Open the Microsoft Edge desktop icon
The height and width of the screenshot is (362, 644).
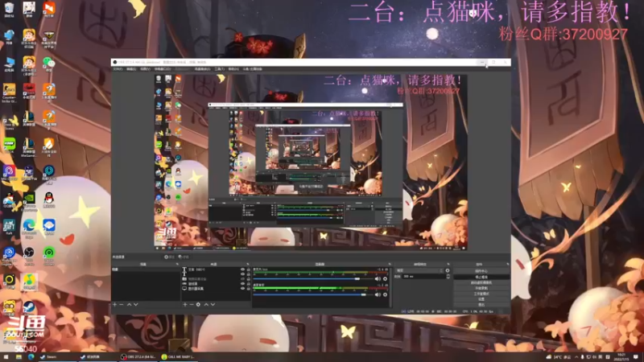[x=29, y=227]
